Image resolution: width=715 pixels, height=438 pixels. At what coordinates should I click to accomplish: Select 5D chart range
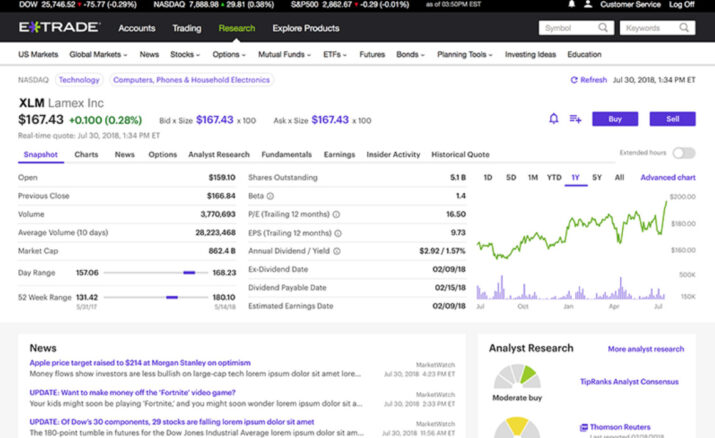[x=511, y=177]
